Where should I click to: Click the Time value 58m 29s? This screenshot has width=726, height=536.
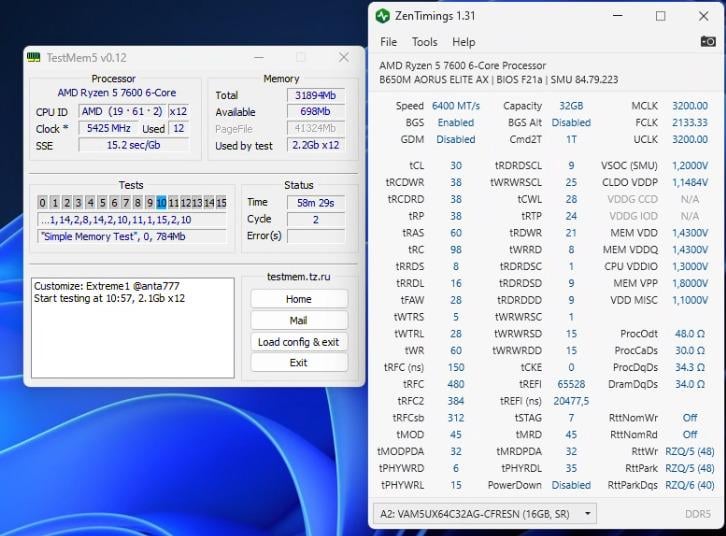click(316, 203)
